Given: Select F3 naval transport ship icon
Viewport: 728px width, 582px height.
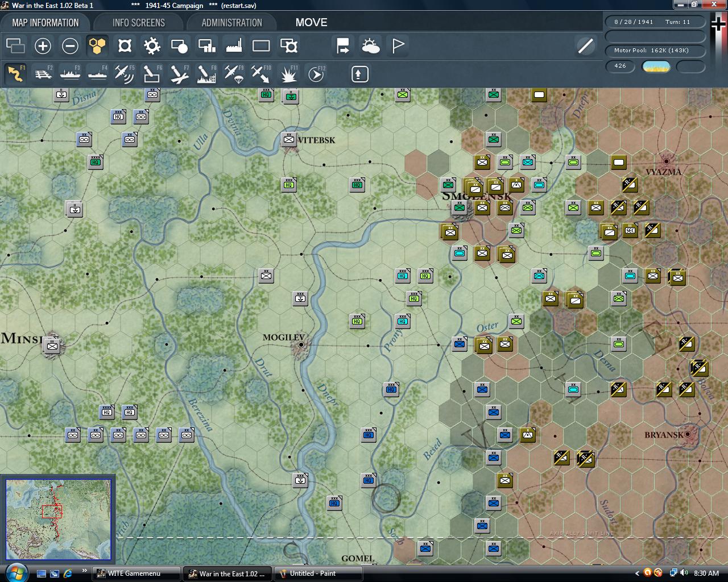Looking at the screenshot, I should 70,74.
